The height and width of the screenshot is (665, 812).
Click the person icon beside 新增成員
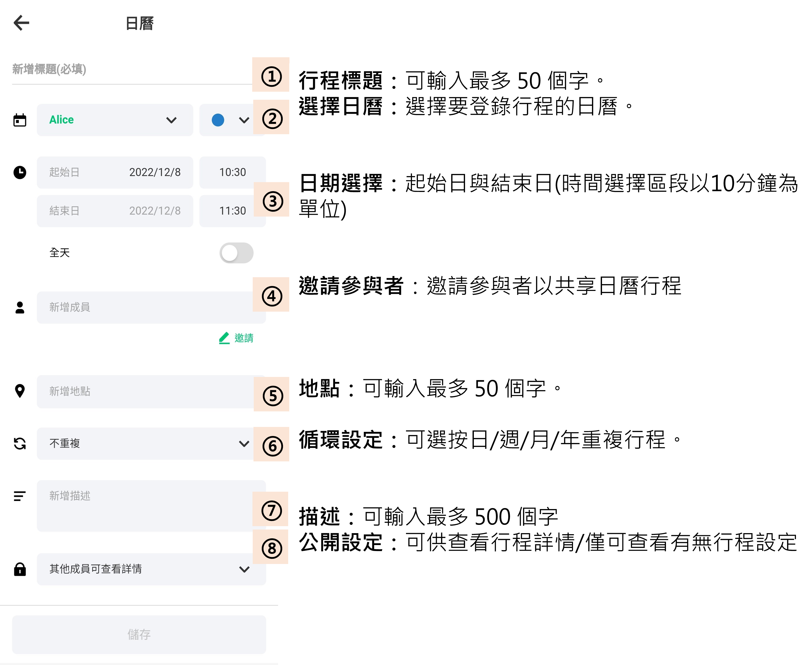(20, 307)
